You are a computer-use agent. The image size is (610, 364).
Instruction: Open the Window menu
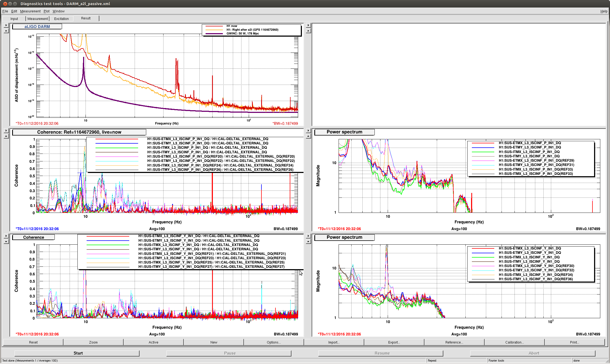click(x=59, y=11)
